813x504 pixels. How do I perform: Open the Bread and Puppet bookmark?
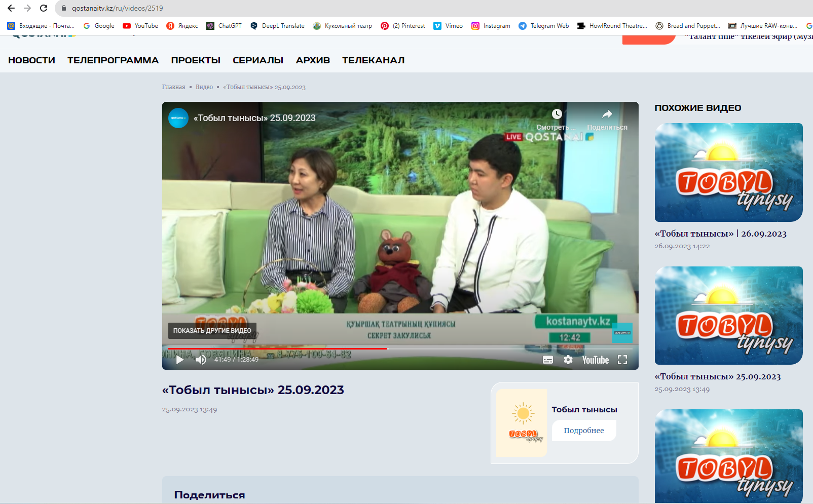click(x=688, y=26)
